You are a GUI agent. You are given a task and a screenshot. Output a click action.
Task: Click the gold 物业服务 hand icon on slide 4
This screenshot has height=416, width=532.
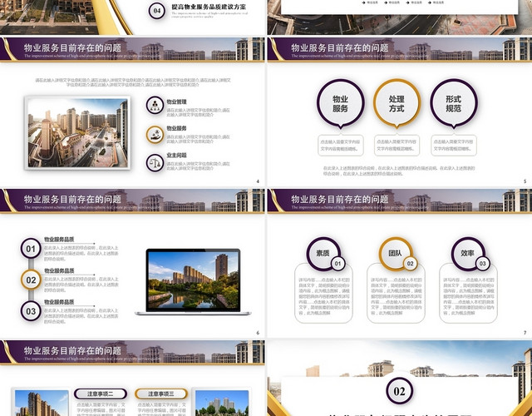click(x=155, y=135)
